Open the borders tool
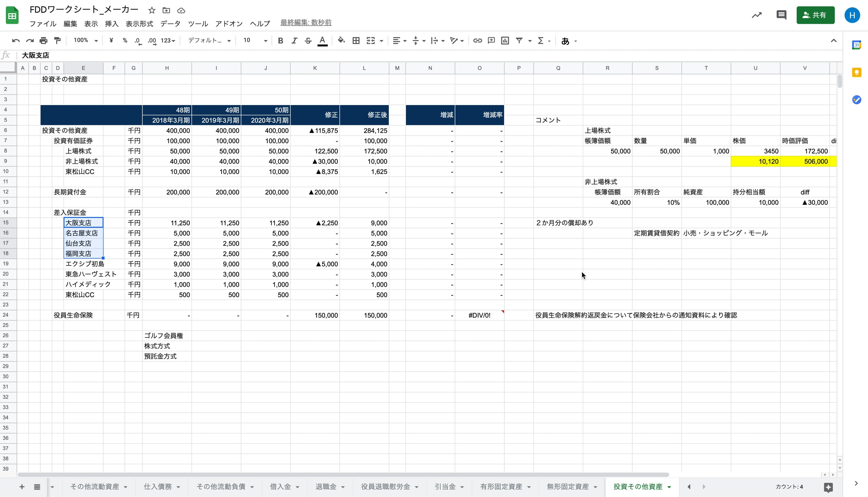 click(x=356, y=41)
